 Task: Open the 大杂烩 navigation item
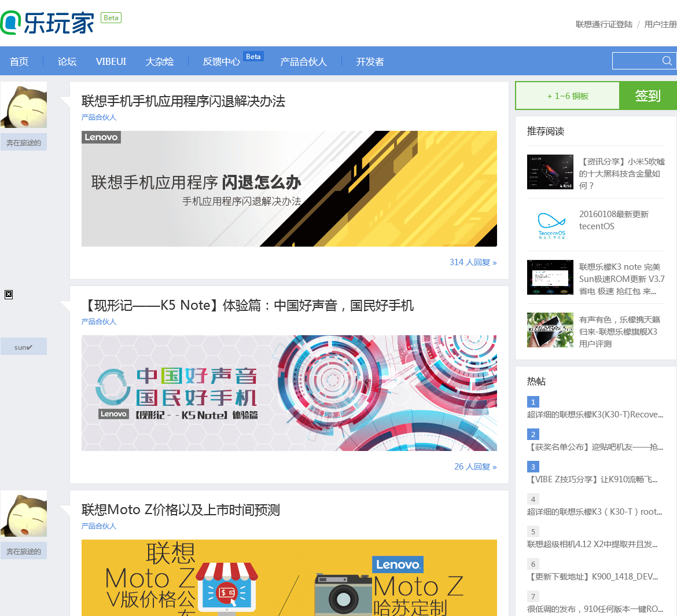pyautogui.click(x=159, y=61)
